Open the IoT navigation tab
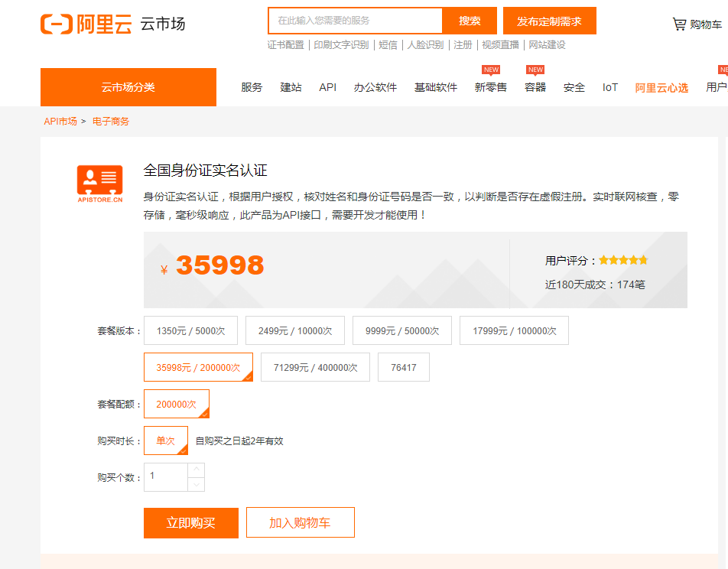This screenshot has height=569, width=728. pos(610,87)
